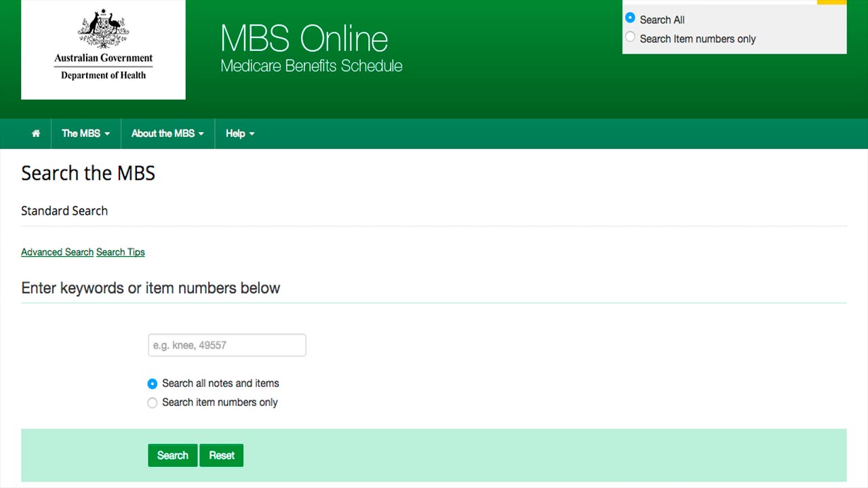The height and width of the screenshot is (488, 868).
Task: Open the Search Tips link
Action: pos(121,252)
